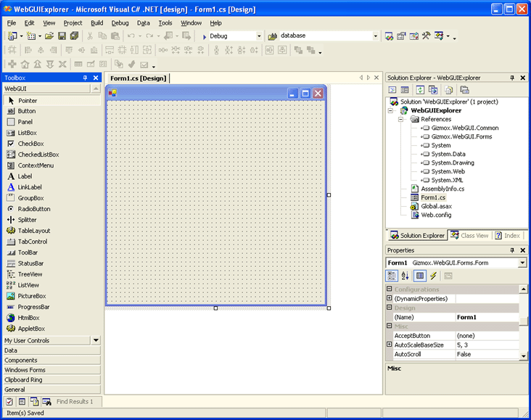
Task: Pick ListView from the Toolbox
Action: pyautogui.click(x=52, y=285)
